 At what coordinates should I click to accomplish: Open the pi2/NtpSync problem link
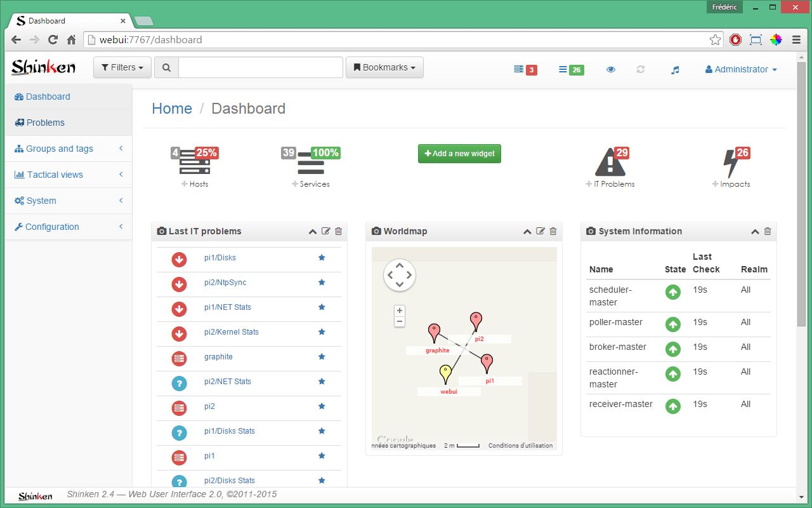225,283
